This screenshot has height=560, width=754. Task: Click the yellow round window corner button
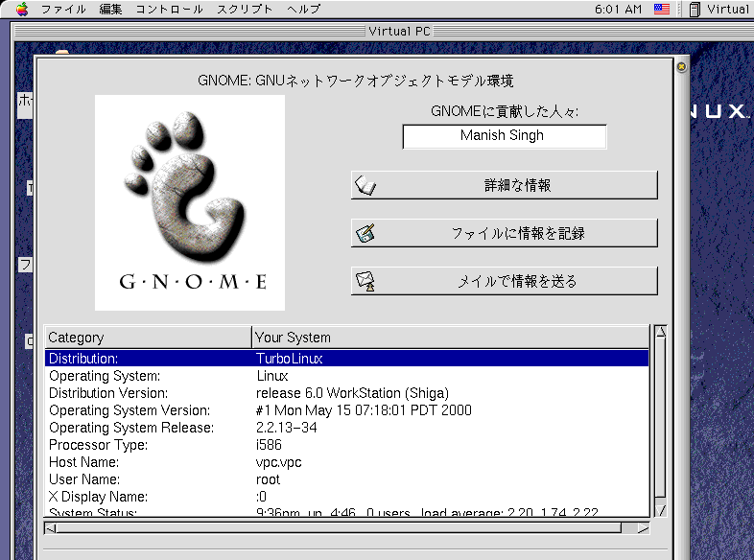[x=681, y=67]
